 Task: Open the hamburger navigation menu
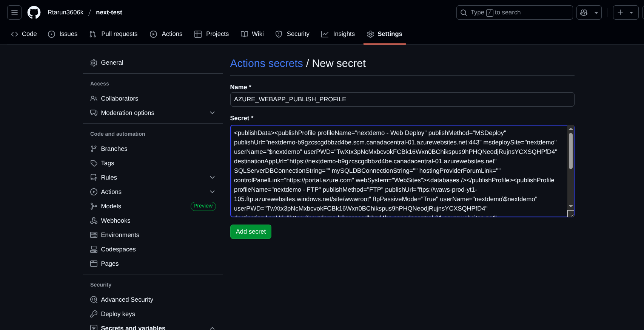point(14,12)
